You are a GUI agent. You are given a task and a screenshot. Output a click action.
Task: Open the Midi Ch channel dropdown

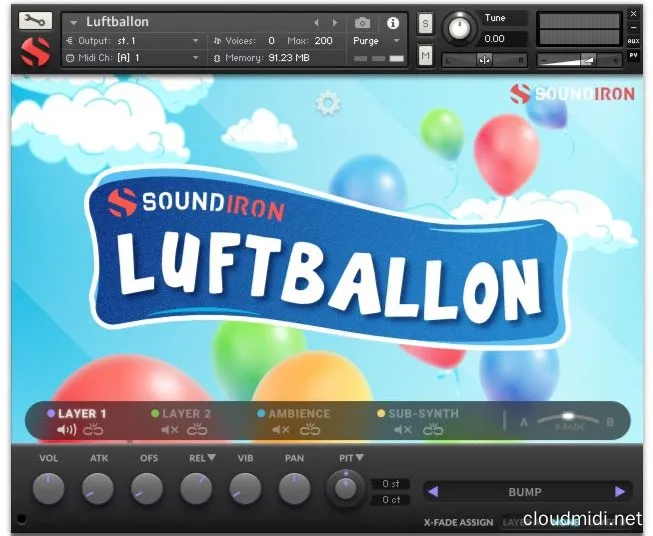pyautogui.click(x=131, y=58)
